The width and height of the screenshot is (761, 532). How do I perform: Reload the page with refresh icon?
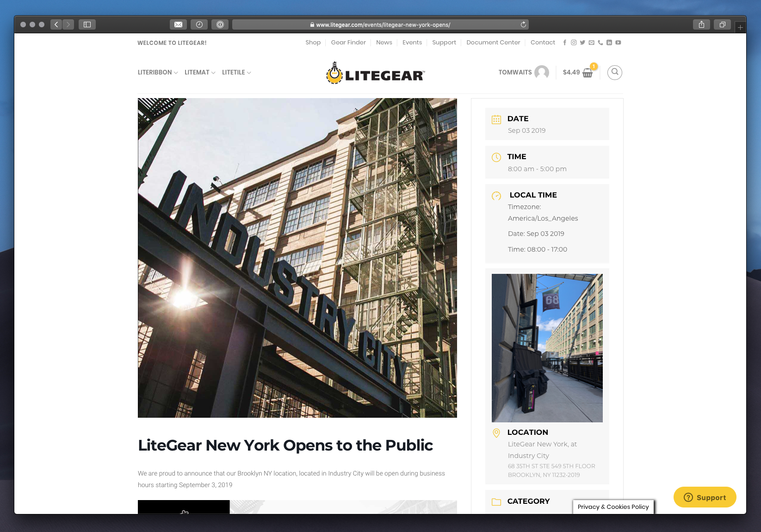tap(523, 25)
